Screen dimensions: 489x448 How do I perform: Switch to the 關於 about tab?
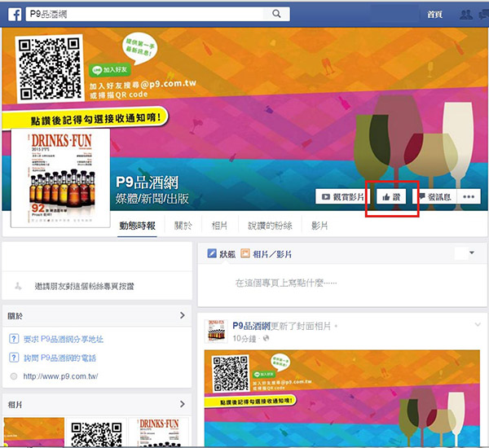click(x=183, y=226)
